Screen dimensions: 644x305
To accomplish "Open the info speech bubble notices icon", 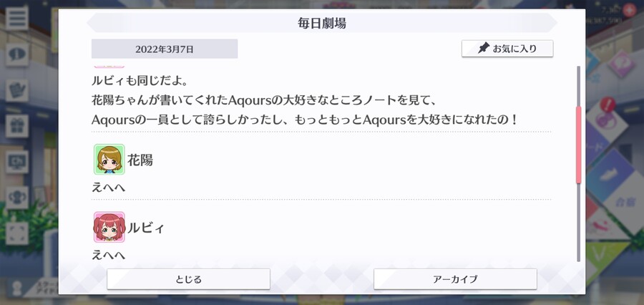I will tap(17, 54).
